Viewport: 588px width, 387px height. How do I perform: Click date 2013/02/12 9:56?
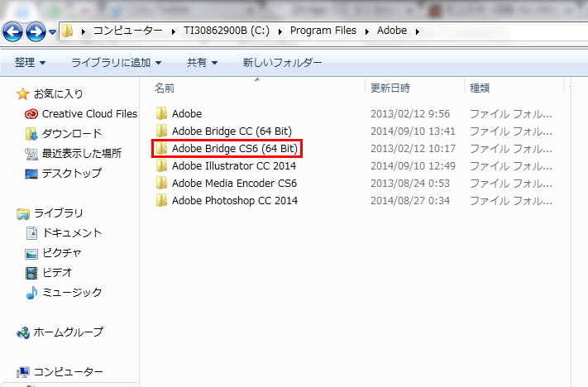[x=410, y=113]
